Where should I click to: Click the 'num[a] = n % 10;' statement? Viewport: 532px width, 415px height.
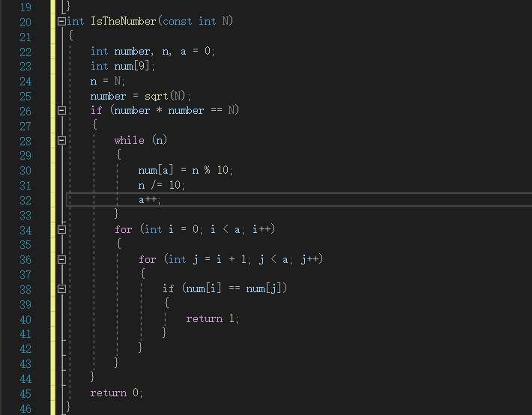[185, 169]
